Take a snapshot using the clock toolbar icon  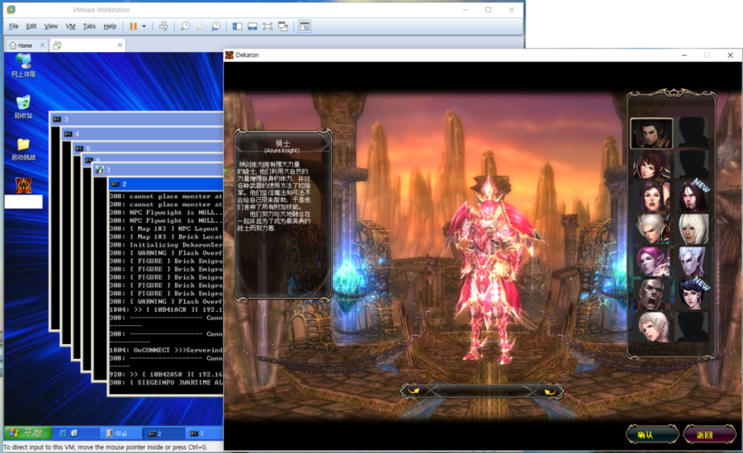(185, 26)
